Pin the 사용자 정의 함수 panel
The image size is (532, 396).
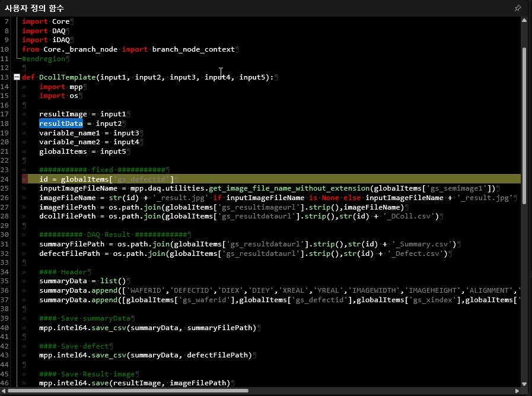click(518, 8)
